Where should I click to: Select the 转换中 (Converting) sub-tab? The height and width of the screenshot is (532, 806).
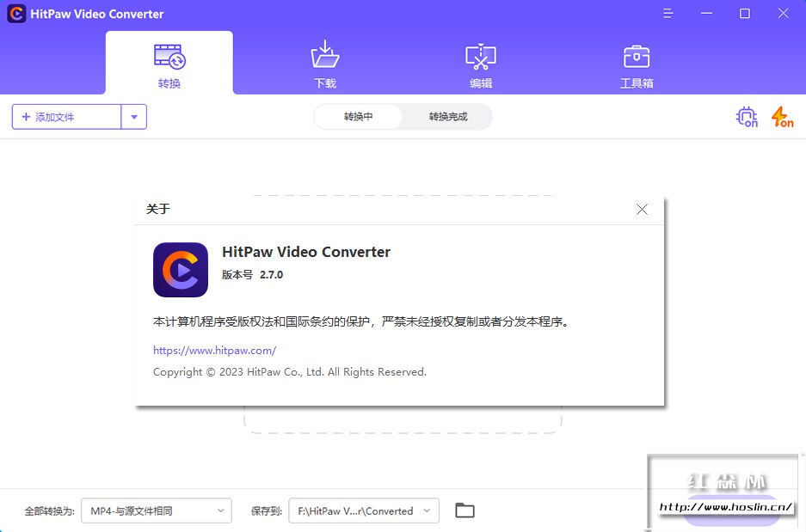tap(359, 117)
